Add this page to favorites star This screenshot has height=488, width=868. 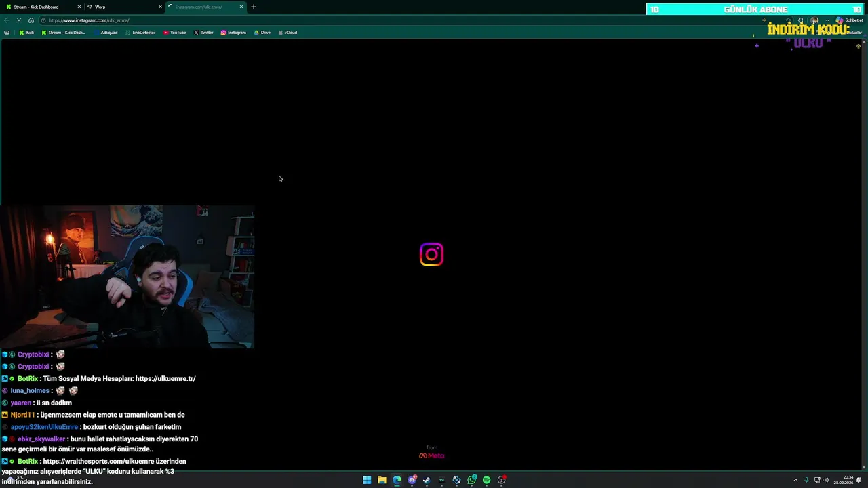click(788, 20)
